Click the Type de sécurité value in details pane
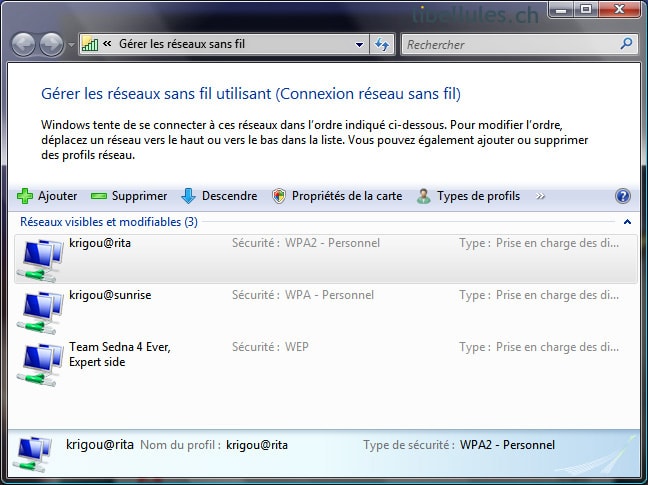This screenshot has height=485, width=648. [507, 445]
